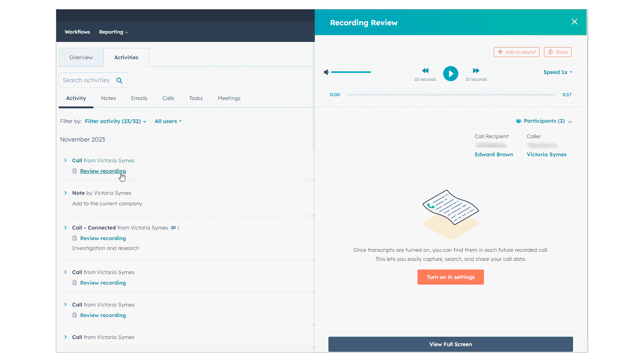Open the Speed 1x dropdown
The image size is (644, 362).
pos(558,72)
